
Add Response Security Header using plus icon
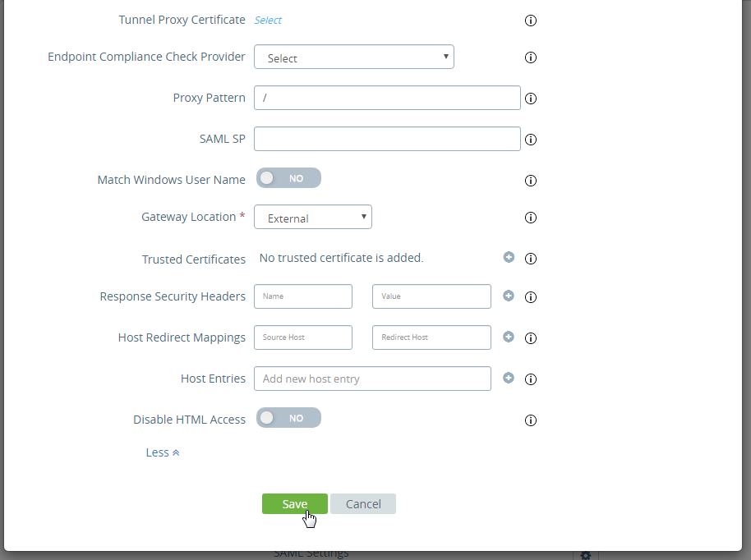point(509,296)
